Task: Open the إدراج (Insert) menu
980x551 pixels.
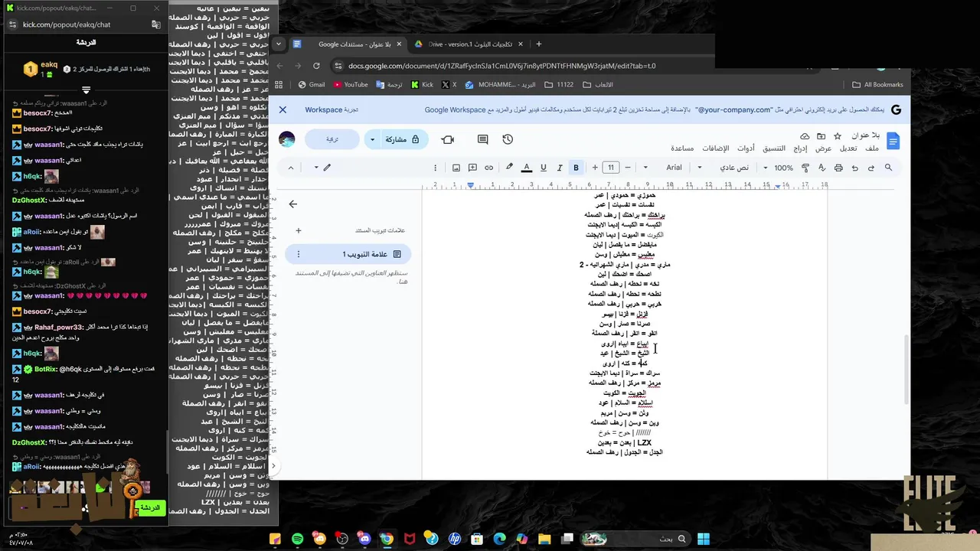Action: point(801,148)
